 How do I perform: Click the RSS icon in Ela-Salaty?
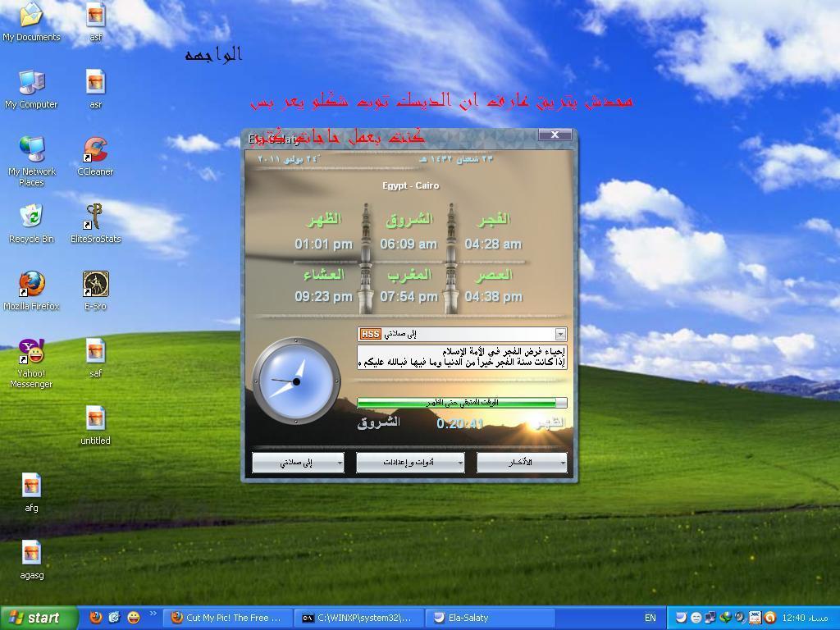[370, 334]
